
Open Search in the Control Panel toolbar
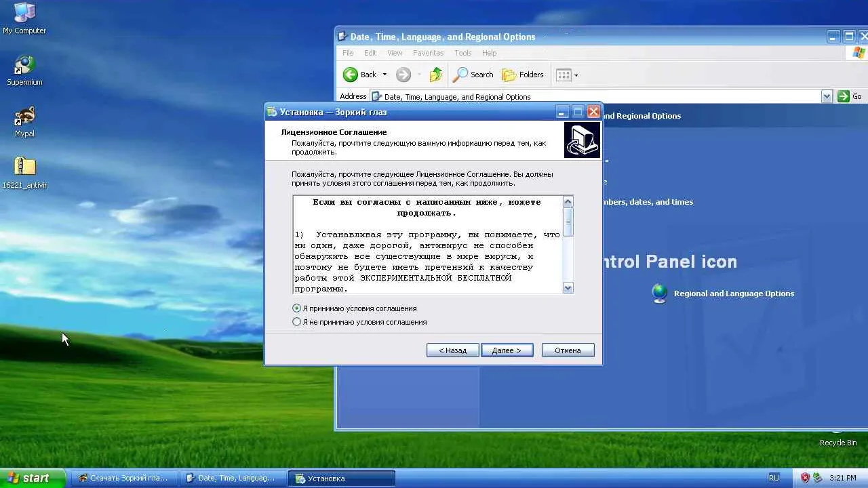click(x=473, y=75)
